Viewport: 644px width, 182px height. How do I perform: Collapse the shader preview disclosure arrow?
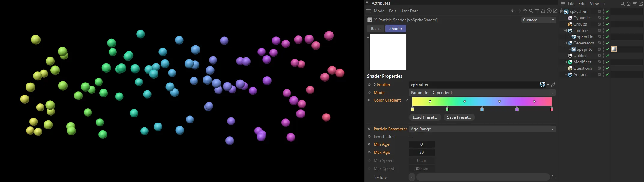[368, 37]
